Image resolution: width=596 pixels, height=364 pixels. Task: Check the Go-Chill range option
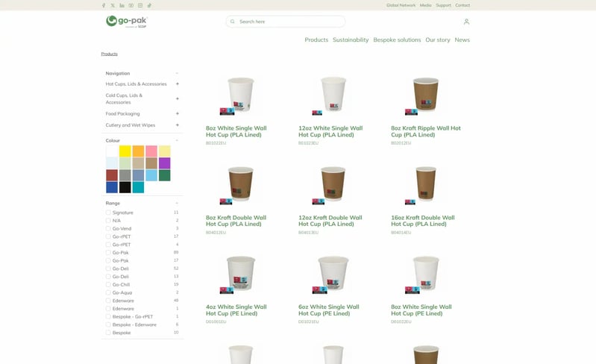[x=108, y=284]
